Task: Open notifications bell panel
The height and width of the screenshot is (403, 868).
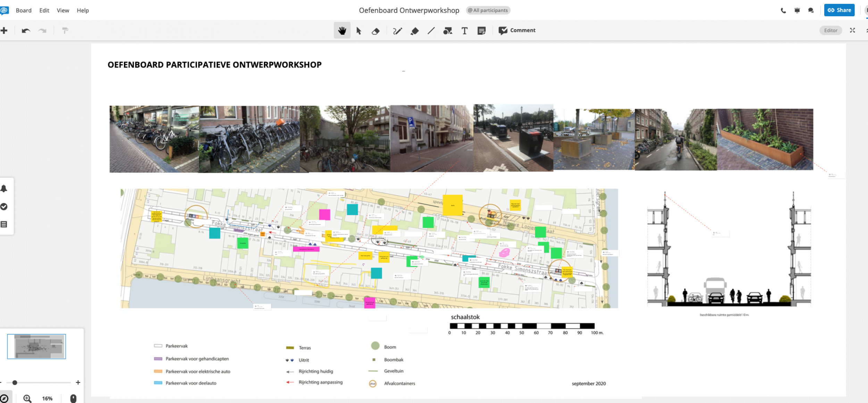Action: [4, 189]
